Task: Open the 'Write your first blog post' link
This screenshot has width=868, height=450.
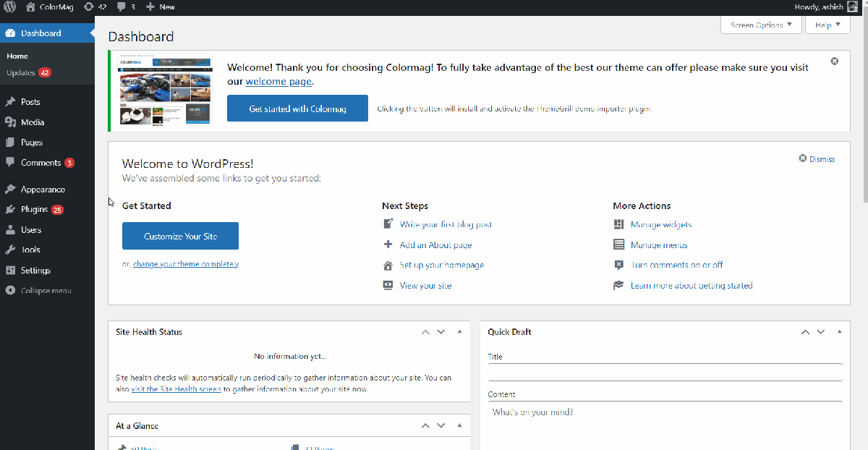Action: (x=446, y=225)
